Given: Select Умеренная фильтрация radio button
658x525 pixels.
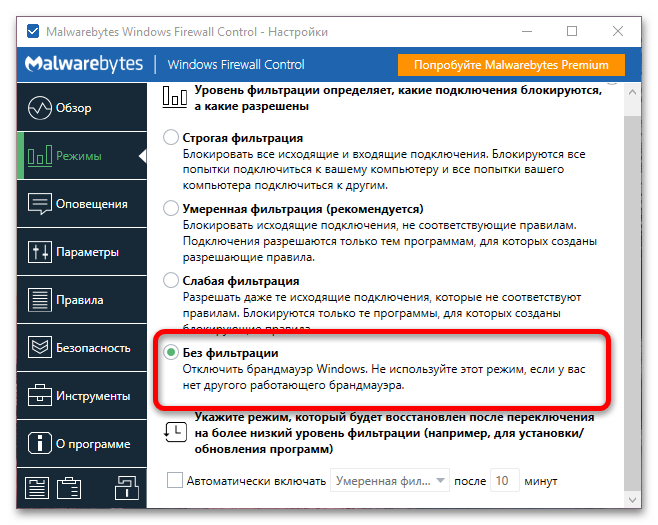Looking at the screenshot, I should coord(171,208).
